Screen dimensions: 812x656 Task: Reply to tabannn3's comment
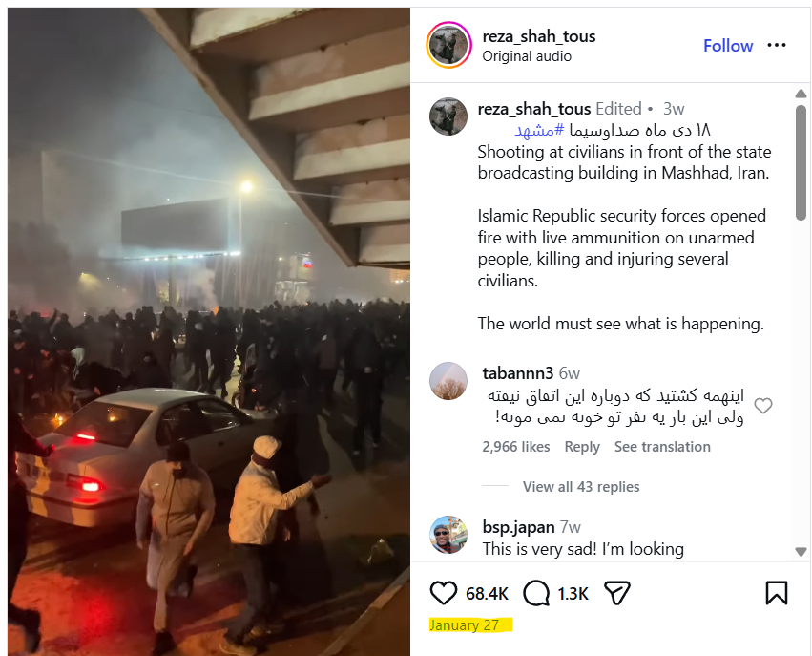click(x=582, y=447)
